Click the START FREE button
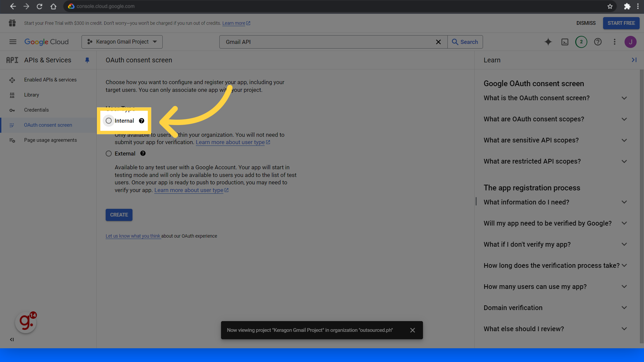 (x=621, y=23)
